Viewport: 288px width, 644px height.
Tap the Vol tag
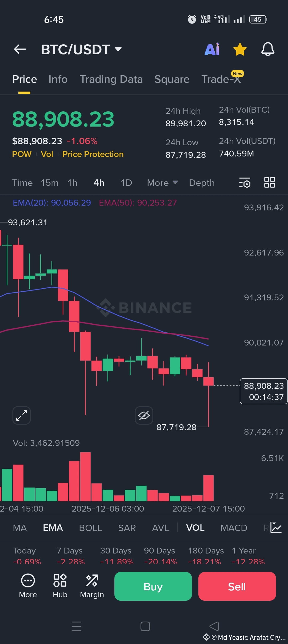coord(47,154)
